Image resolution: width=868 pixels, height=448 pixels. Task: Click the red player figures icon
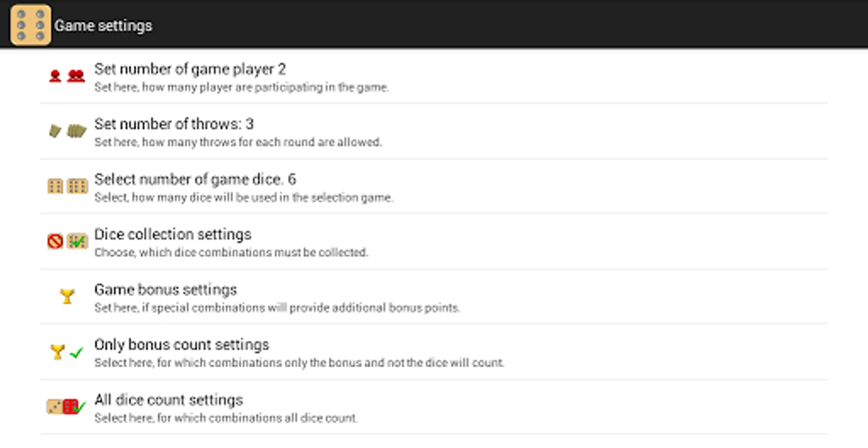coord(67,76)
